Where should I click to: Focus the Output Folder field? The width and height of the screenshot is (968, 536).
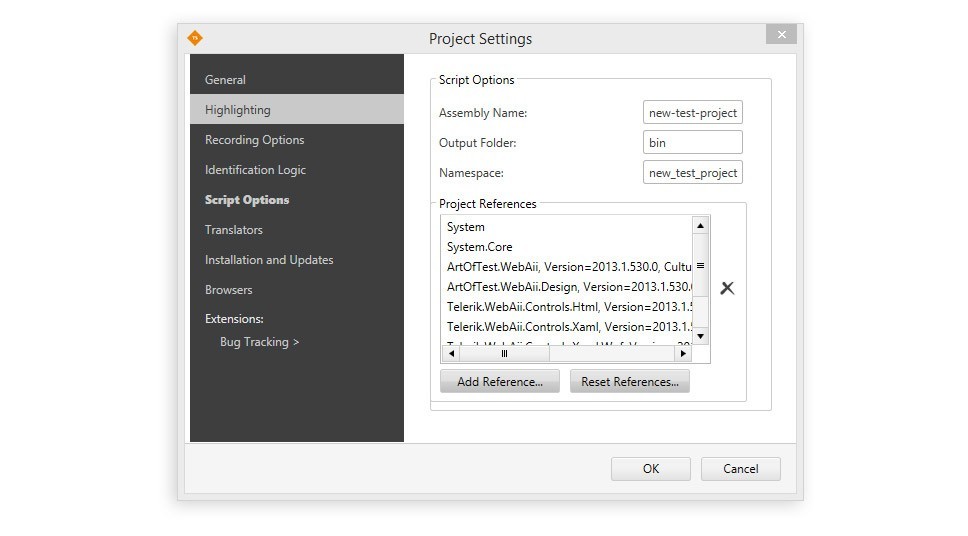[x=693, y=143]
